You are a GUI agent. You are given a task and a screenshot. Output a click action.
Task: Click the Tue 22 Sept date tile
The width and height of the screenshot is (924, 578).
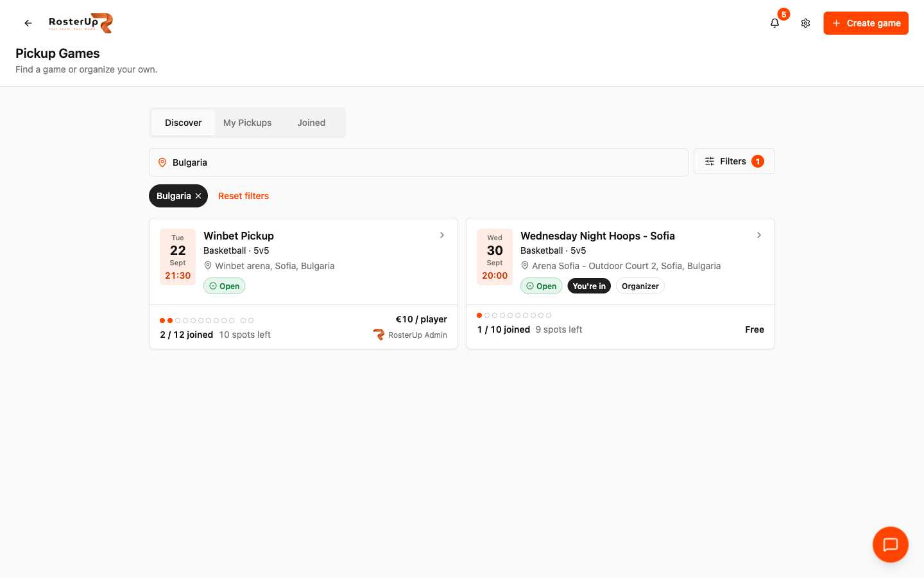[x=178, y=257]
